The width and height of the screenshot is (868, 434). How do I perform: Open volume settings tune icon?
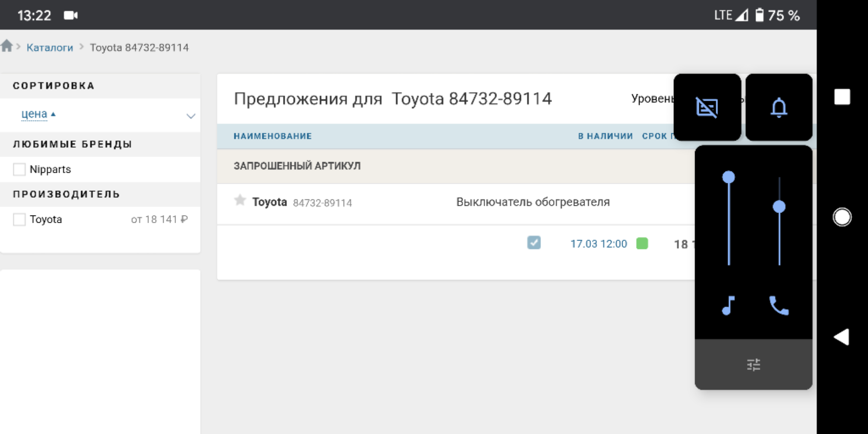coord(754,365)
